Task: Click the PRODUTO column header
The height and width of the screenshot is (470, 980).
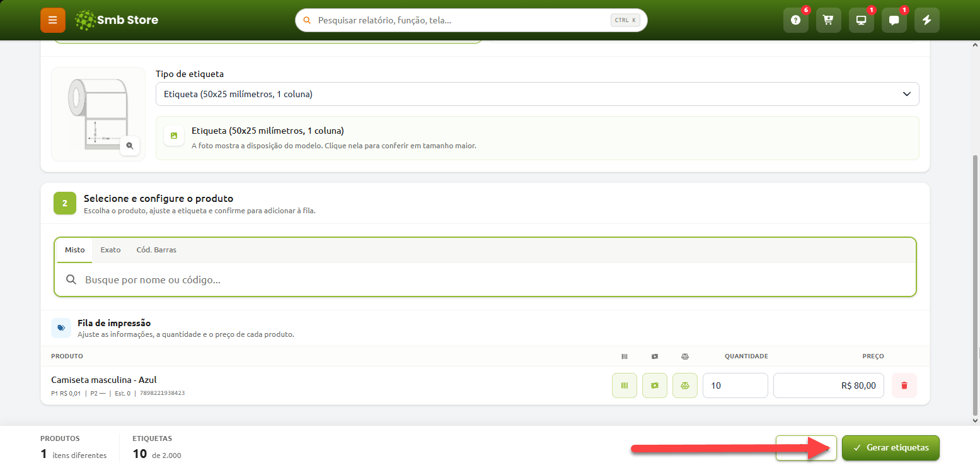Action: (x=67, y=356)
